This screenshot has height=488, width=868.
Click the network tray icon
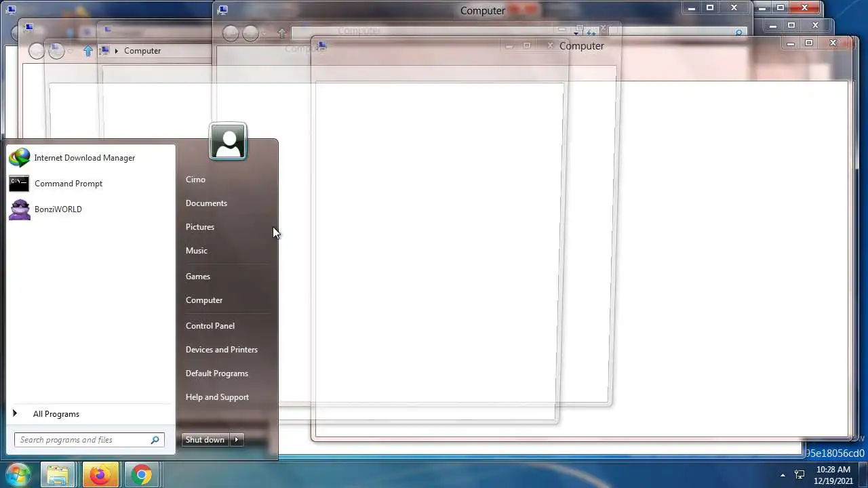coord(800,475)
